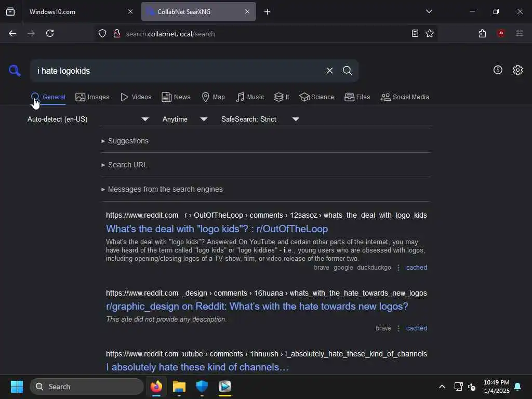The image size is (532, 399).
Task: Go back with browser back arrow
Action: click(x=12, y=33)
